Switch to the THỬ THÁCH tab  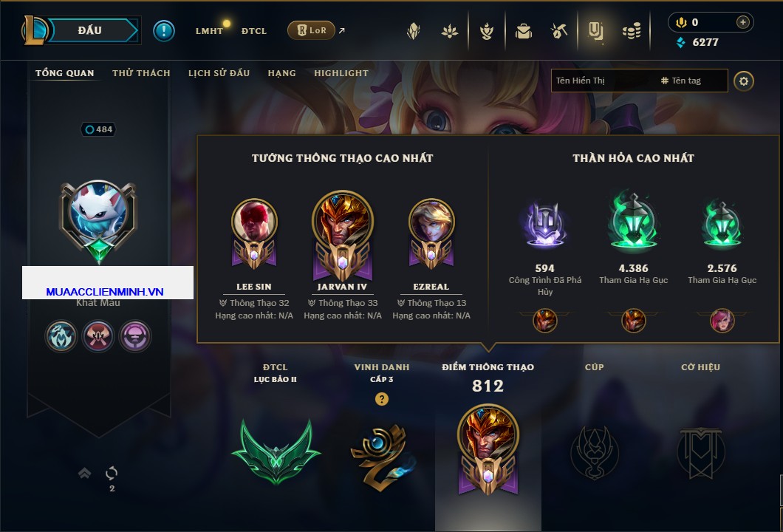[x=141, y=73]
